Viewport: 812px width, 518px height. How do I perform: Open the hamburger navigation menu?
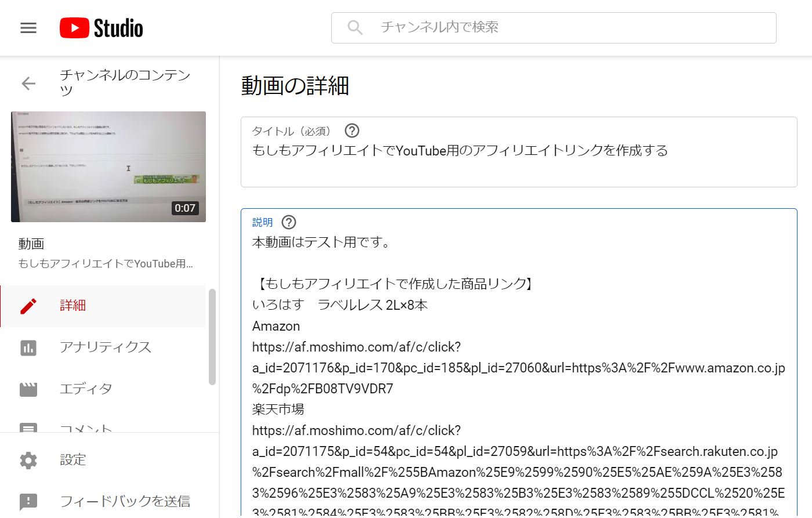tap(28, 28)
